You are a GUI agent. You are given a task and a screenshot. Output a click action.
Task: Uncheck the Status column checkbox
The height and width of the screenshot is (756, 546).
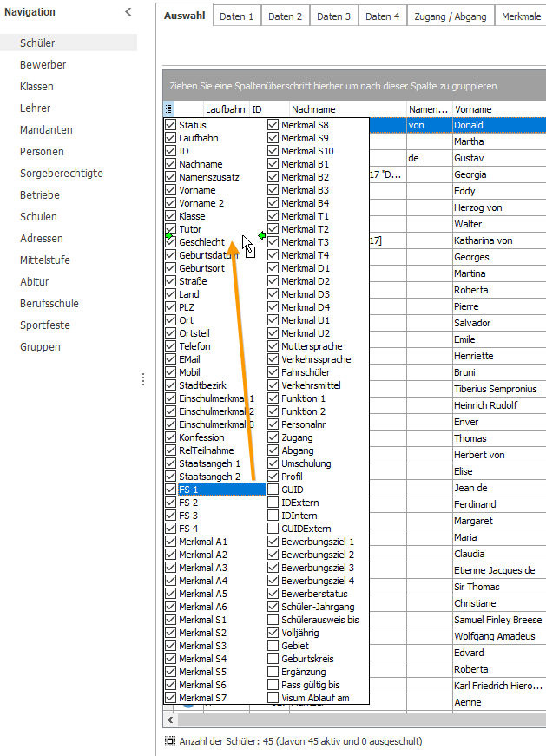[x=171, y=125]
